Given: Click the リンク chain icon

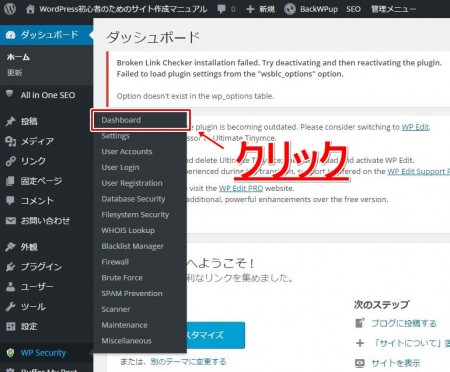Looking at the screenshot, I should (x=11, y=161).
